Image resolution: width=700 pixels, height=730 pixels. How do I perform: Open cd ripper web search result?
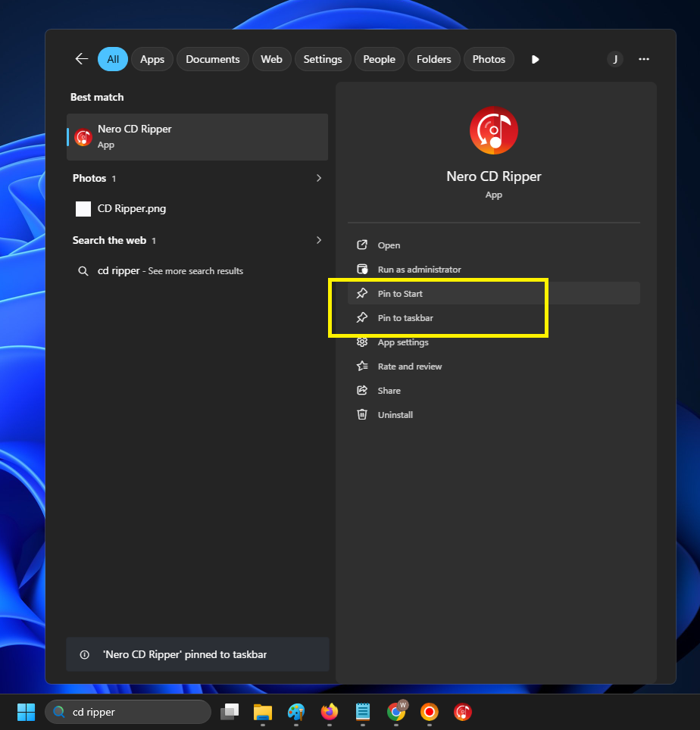click(198, 271)
